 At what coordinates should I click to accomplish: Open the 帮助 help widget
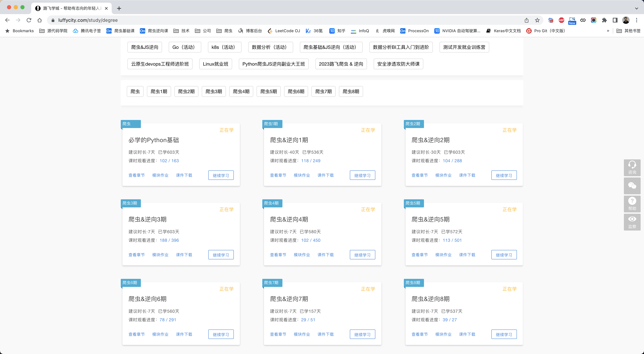632,204
